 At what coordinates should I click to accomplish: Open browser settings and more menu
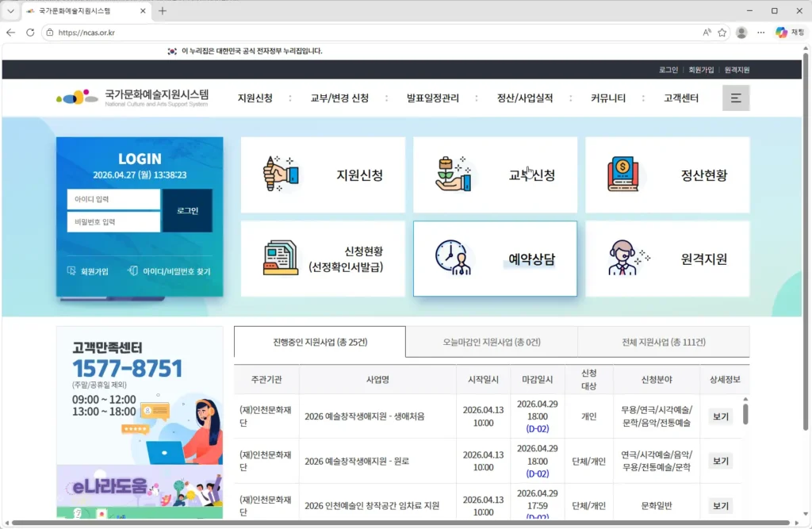point(760,33)
